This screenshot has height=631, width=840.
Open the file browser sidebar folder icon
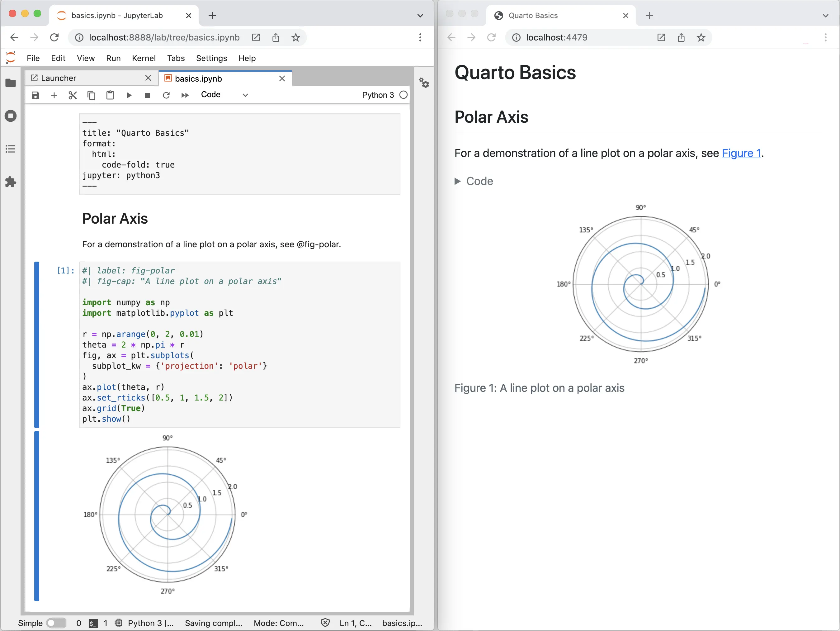(11, 83)
